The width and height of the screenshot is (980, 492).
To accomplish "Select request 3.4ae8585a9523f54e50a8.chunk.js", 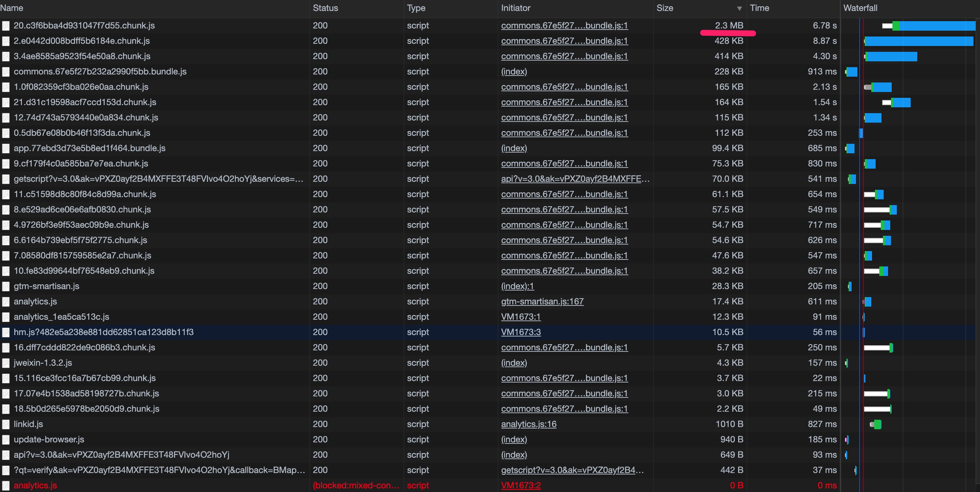I will pyautogui.click(x=82, y=56).
